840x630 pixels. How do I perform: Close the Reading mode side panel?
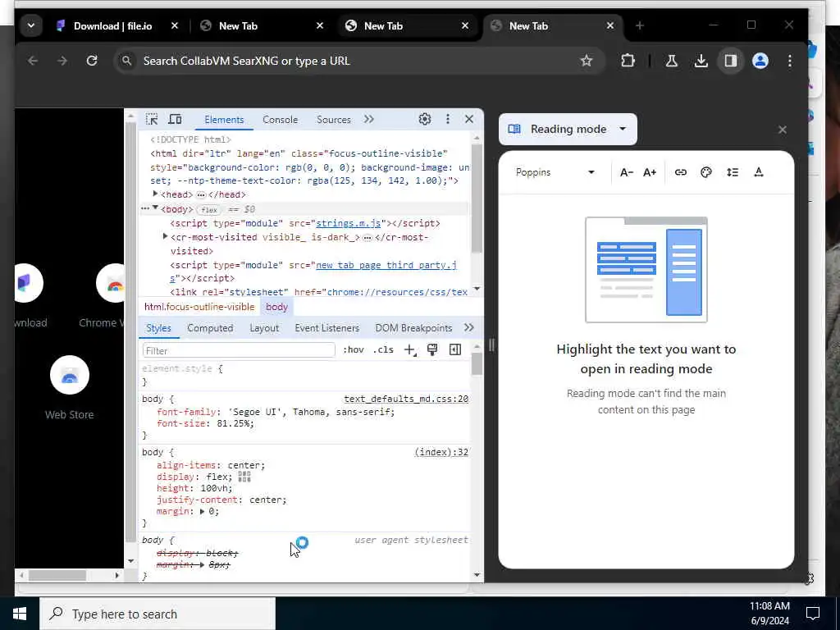[783, 130]
